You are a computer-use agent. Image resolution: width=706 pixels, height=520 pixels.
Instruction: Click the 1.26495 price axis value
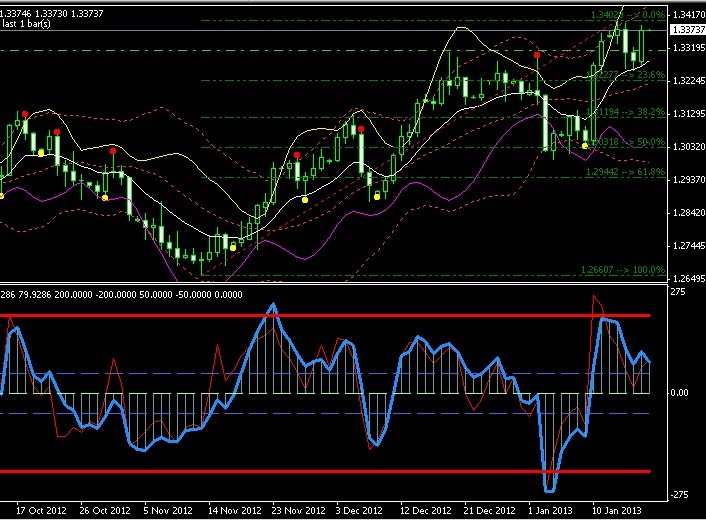[689, 279]
